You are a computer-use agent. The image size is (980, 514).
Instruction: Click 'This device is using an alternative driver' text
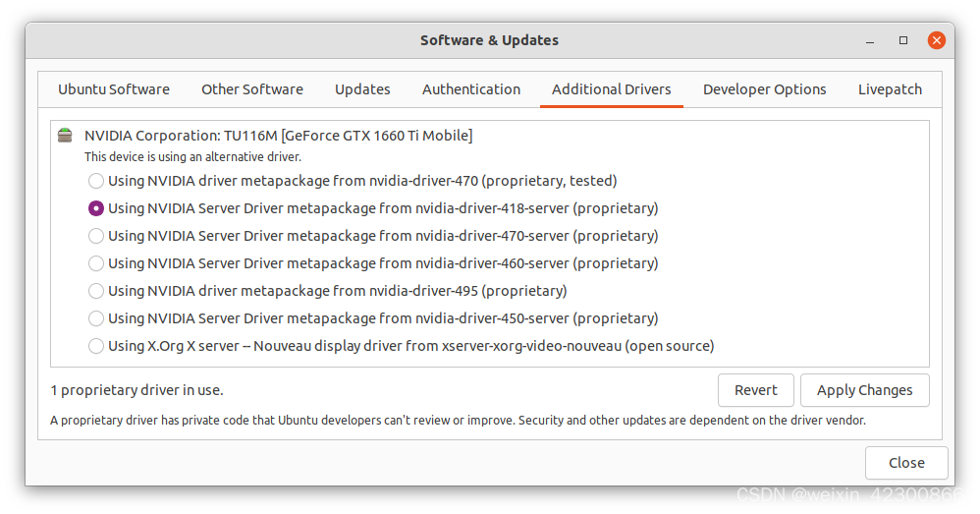point(193,157)
